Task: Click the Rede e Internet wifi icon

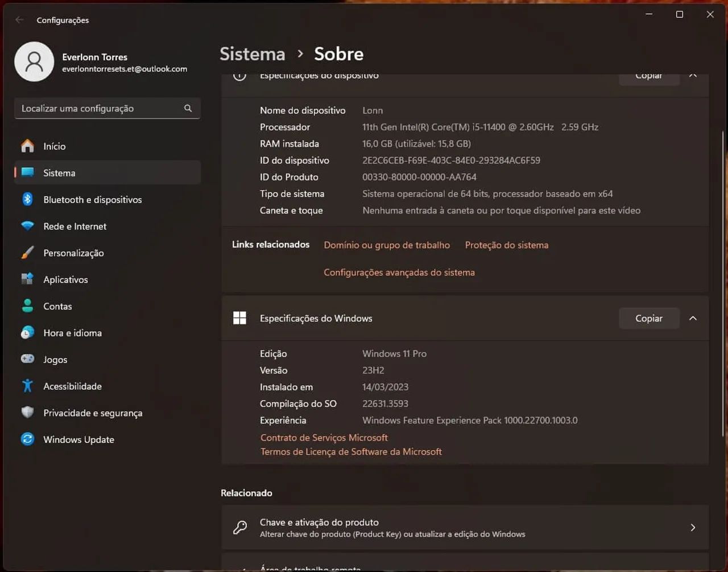Action: (27, 226)
